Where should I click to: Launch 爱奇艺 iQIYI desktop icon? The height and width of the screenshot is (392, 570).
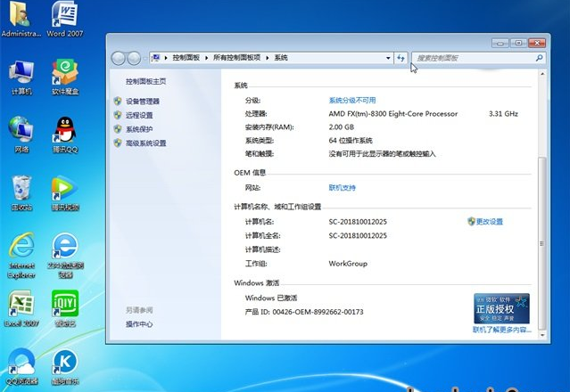[x=65, y=308]
